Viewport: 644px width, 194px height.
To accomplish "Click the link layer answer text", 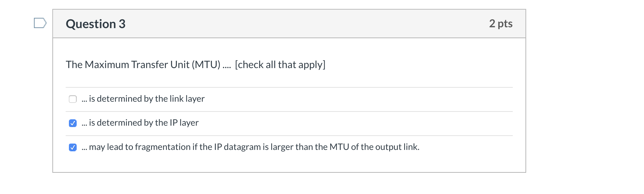I will 143,99.
